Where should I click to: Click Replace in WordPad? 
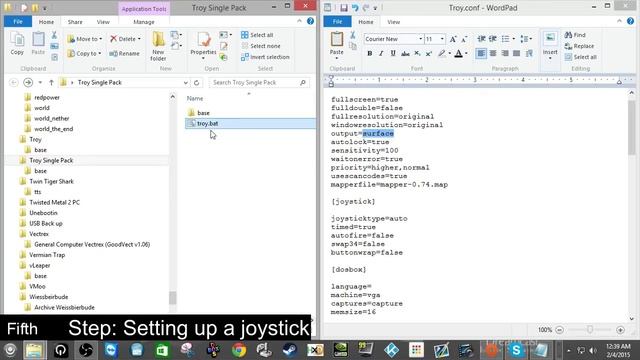(x=580, y=46)
